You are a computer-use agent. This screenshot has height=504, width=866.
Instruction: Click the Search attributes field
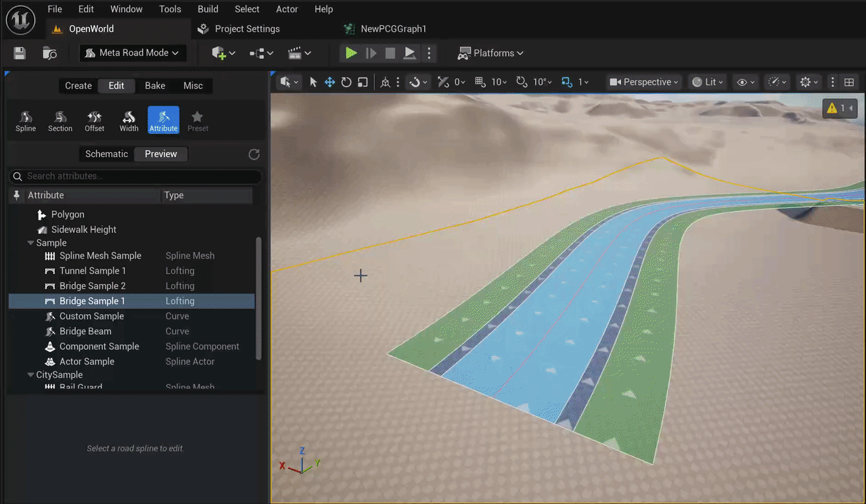pos(135,176)
